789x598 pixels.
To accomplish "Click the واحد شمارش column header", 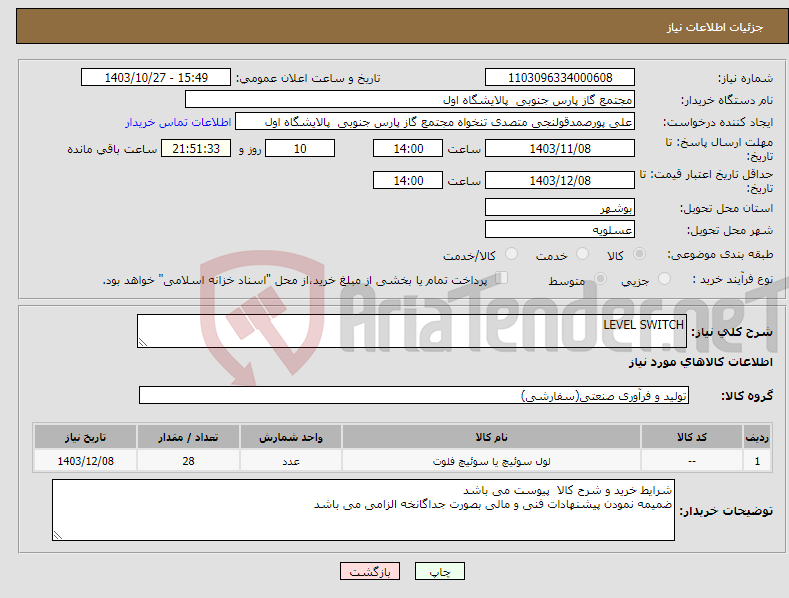I will pyautogui.click(x=291, y=437).
